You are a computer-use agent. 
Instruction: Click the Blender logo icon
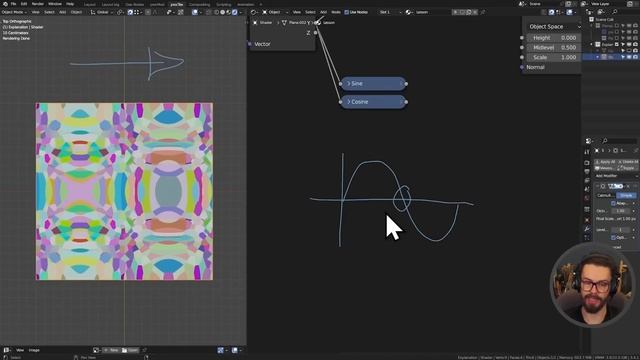click(5, 4)
